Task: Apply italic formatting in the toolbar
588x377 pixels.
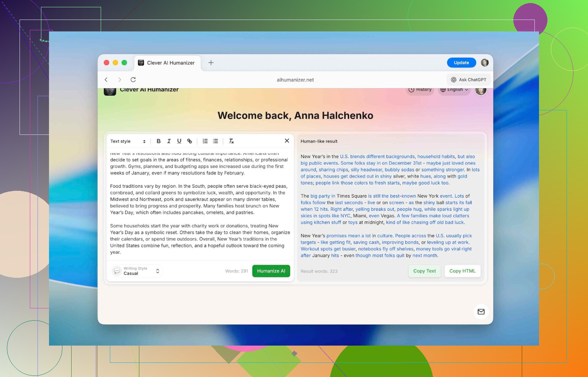Action: (169, 141)
